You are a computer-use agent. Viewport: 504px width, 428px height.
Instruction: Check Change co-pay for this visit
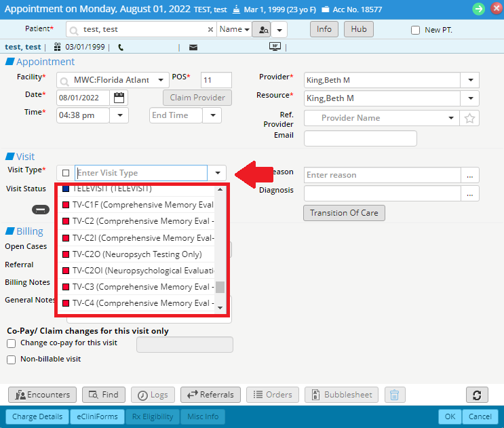(12, 343)
